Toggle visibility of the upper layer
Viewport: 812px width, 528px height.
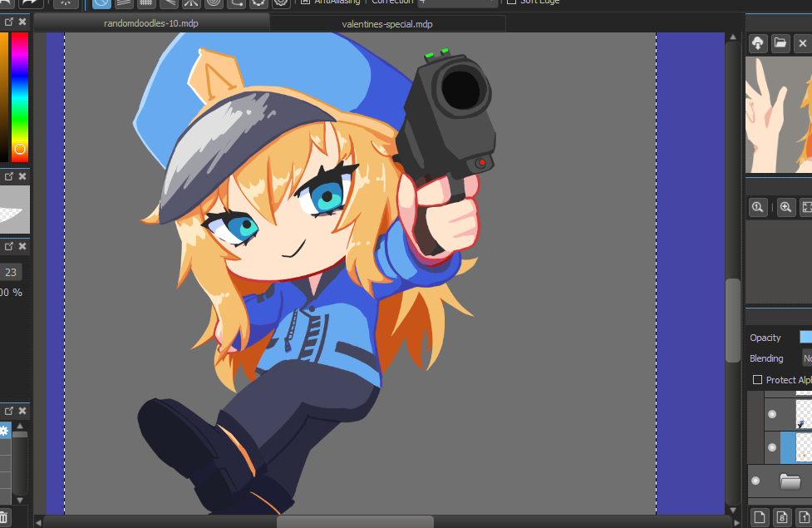[x=771, y=413]
